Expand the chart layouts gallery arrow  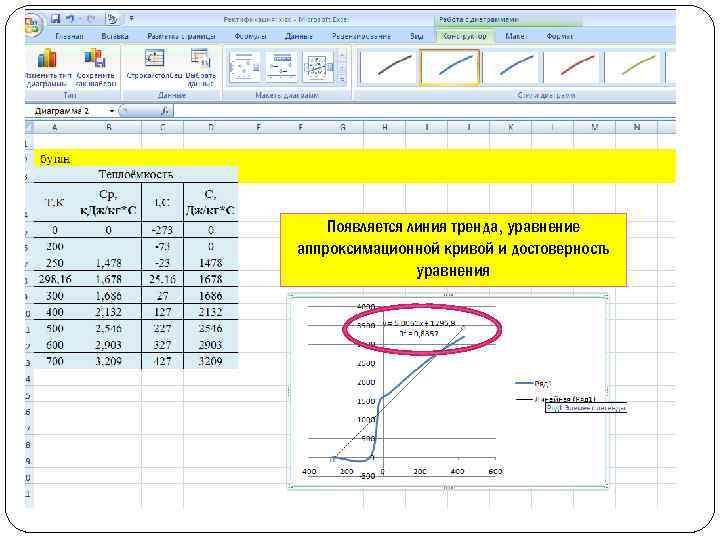[x=342, y=80]
